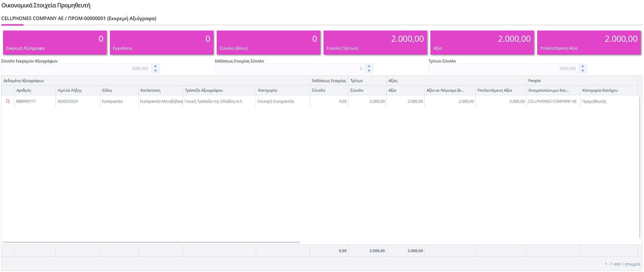
Task: Click the Εγγυήσεις summary tile
Action: (162, 43)
